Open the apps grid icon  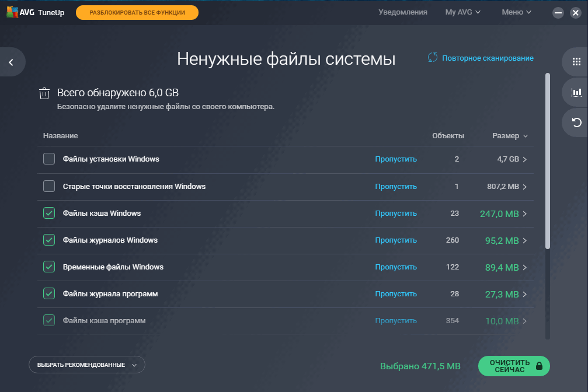coord(576,62)
